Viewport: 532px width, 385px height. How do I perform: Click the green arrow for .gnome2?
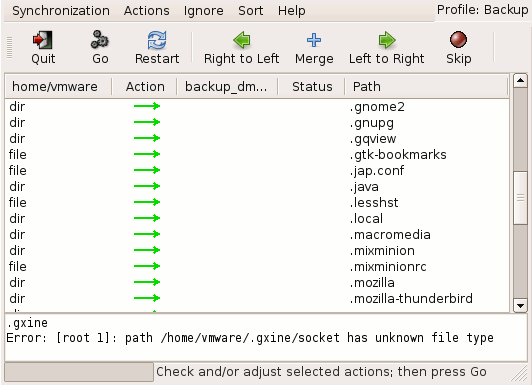pyautogui.click(x=147, y=106)
